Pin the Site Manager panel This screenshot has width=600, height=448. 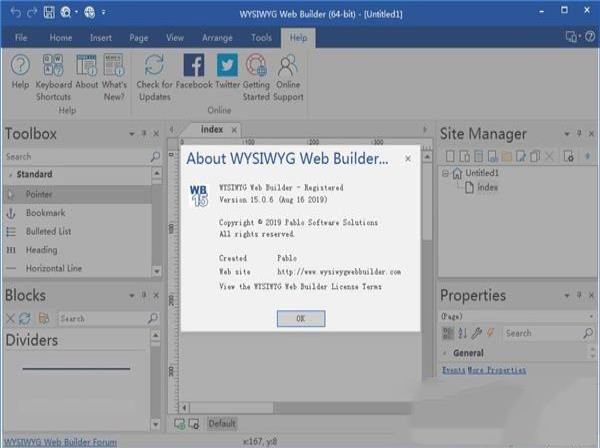(579, 134)
